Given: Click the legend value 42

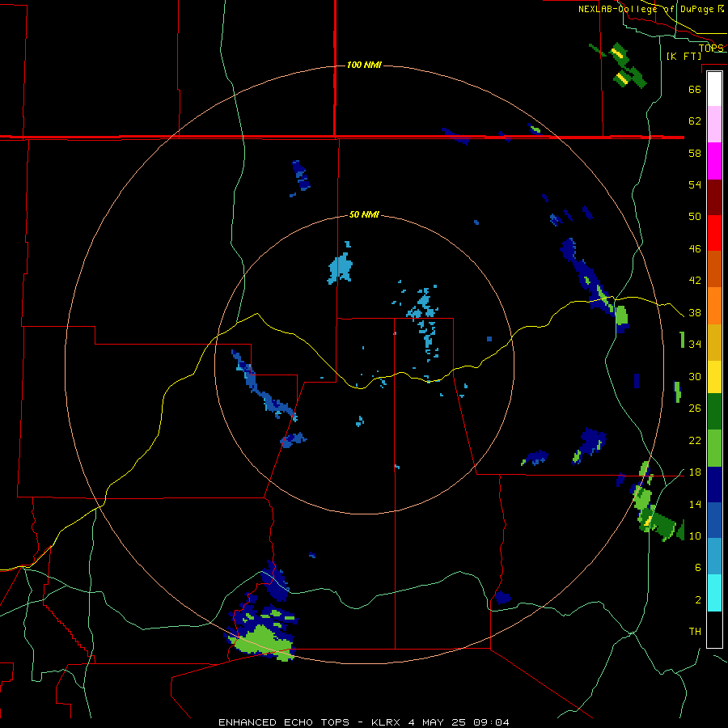Looking at the screenshot, I should (695, 281).
